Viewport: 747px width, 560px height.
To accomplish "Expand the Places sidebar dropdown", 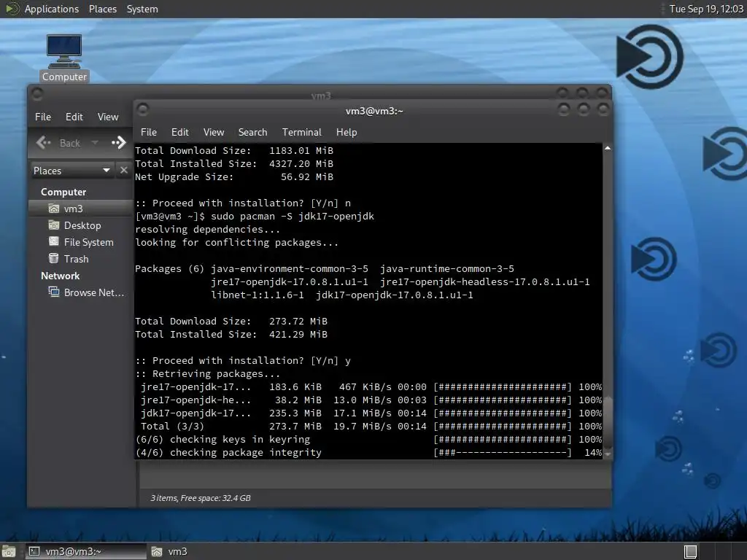I will (x=71, y=171).
